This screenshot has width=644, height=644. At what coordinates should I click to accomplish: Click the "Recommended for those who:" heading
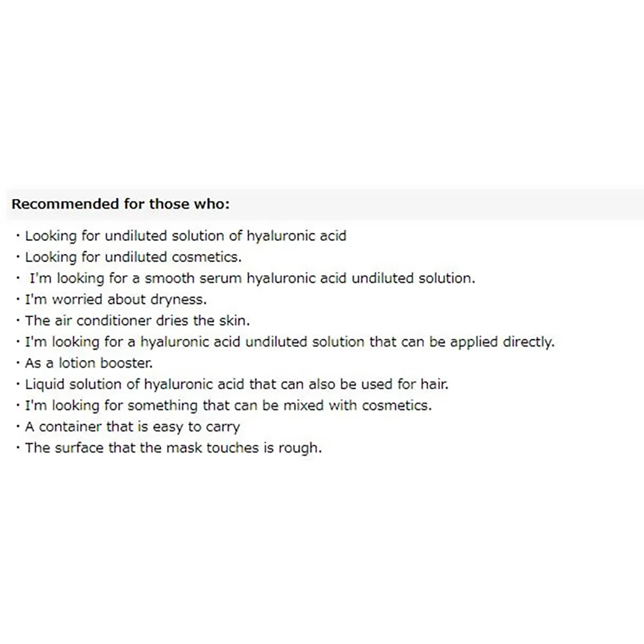click(x=121, y=204)
